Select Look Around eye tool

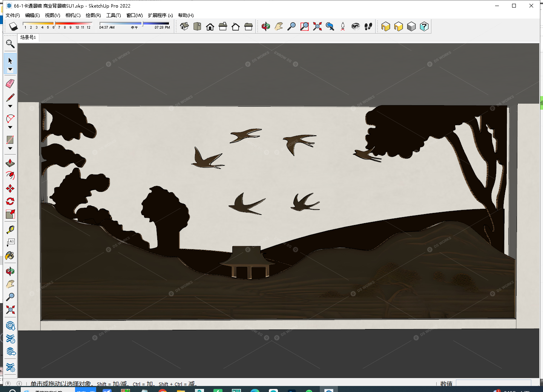coord(356,26)
